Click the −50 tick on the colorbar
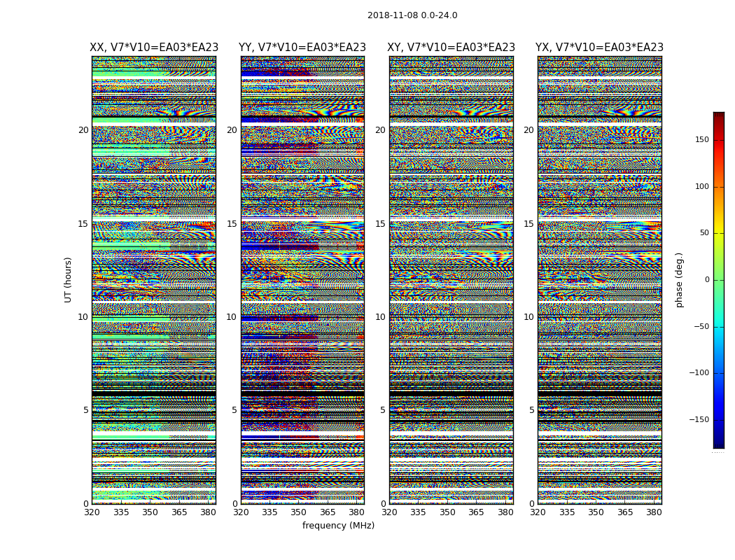The height and width of the screenshot is (560, 735). [x=701, y=327]
